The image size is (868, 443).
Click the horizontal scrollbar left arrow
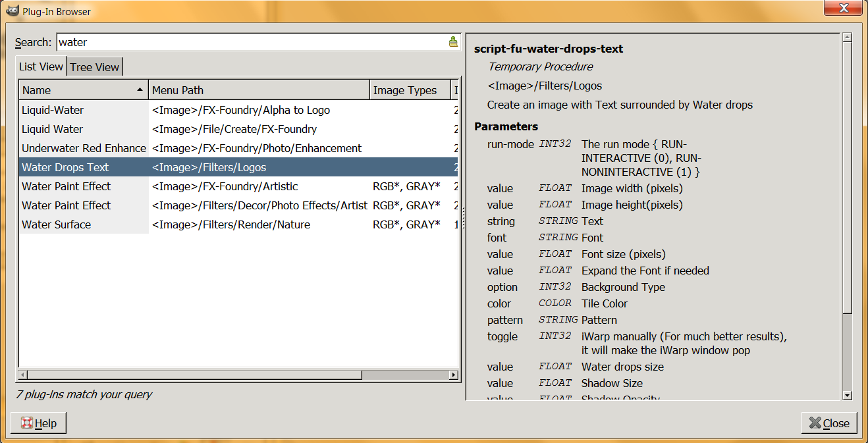23,375
